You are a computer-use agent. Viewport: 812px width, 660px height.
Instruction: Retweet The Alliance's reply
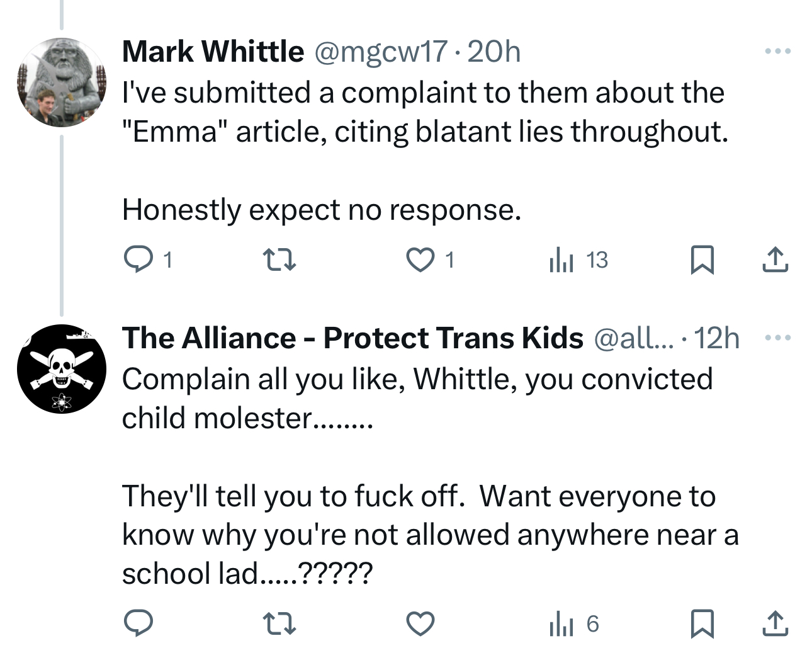279,623
